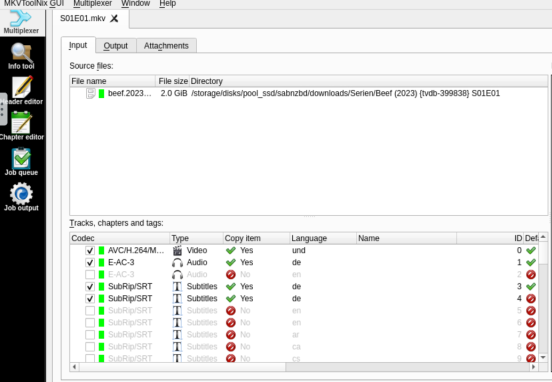Sort tracks by Type column header
The width and height of the screenshot is (552, 382).
pyautogui.click(x=196, y=238)
